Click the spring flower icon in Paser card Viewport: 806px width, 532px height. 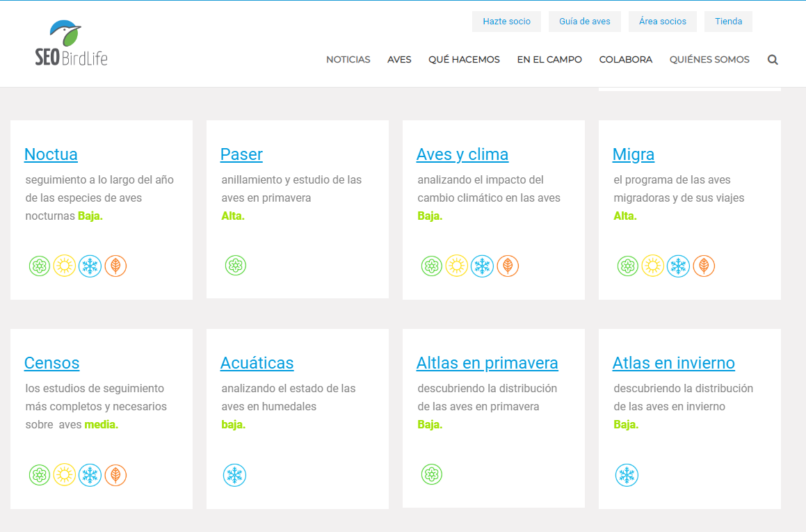tap(236, 266)
